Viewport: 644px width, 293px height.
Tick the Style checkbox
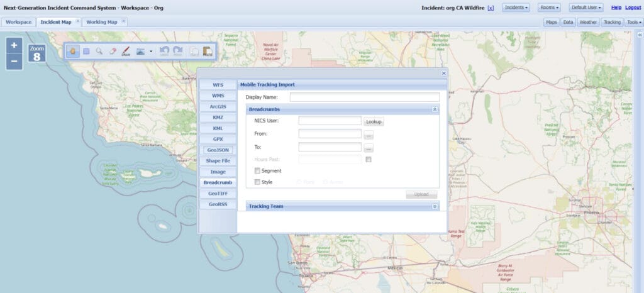coord(257,182)
